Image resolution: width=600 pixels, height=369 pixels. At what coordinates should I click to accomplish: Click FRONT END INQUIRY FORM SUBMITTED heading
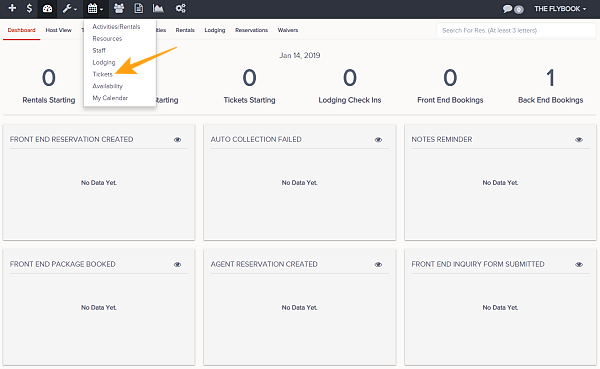478,264
